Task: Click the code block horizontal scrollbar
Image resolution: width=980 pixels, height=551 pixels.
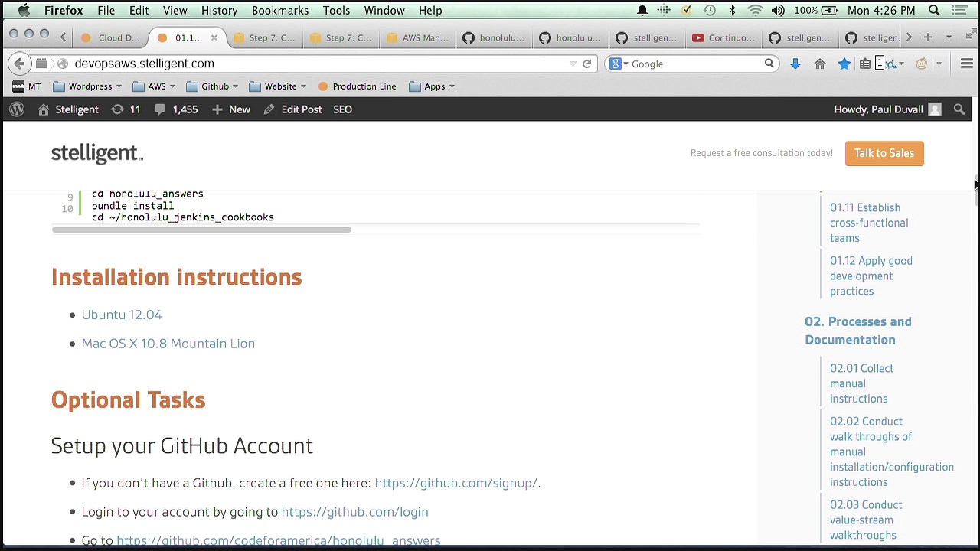Action: [201, 229]
